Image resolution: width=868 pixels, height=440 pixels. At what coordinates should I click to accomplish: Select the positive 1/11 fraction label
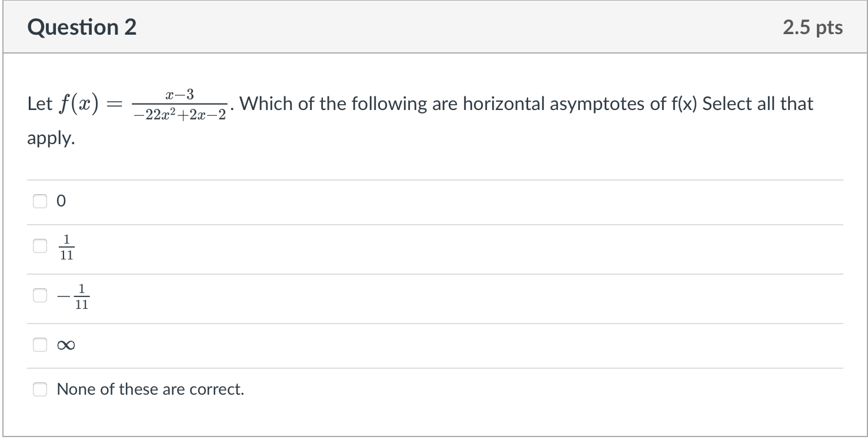66,247
